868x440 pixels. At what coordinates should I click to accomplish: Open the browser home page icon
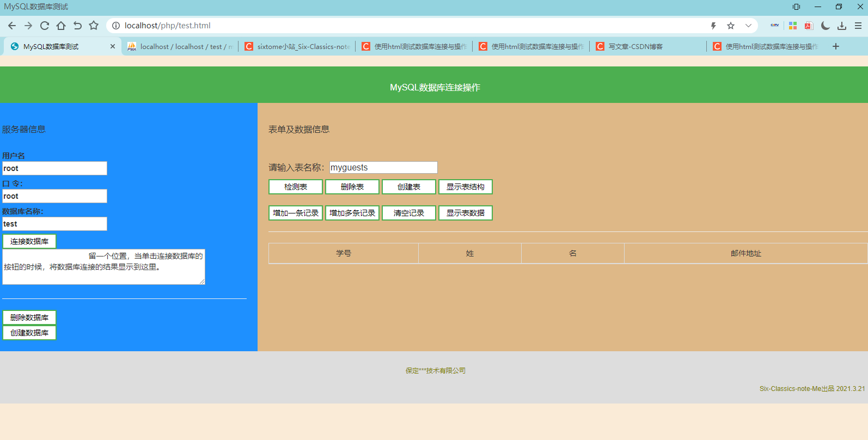pyautogui.click(x=61, y=26)
